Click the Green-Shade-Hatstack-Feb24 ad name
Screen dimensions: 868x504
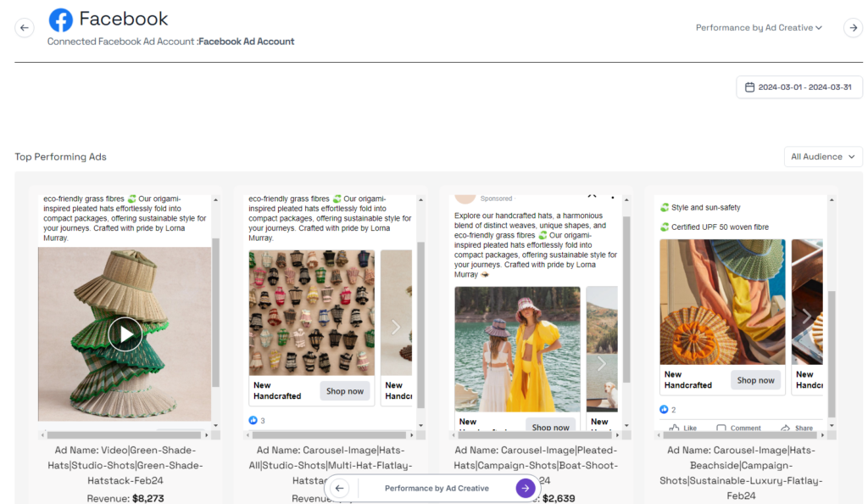[x=125, y=465]
